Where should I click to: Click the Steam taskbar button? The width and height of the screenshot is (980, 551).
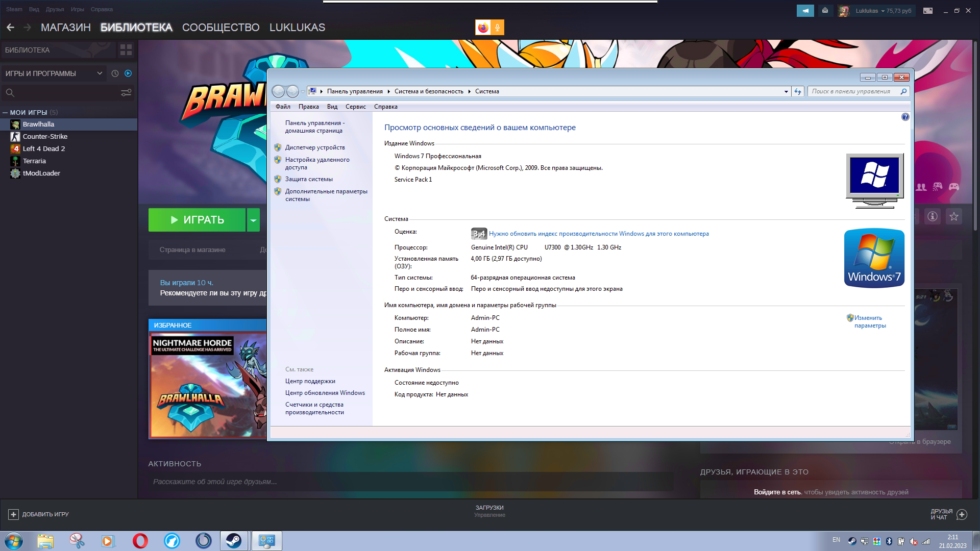tap(234, 541)
